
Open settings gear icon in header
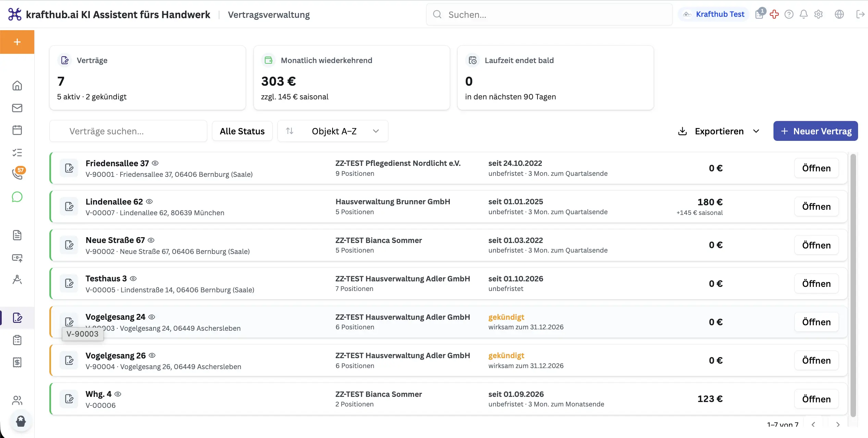pos(818,14)
